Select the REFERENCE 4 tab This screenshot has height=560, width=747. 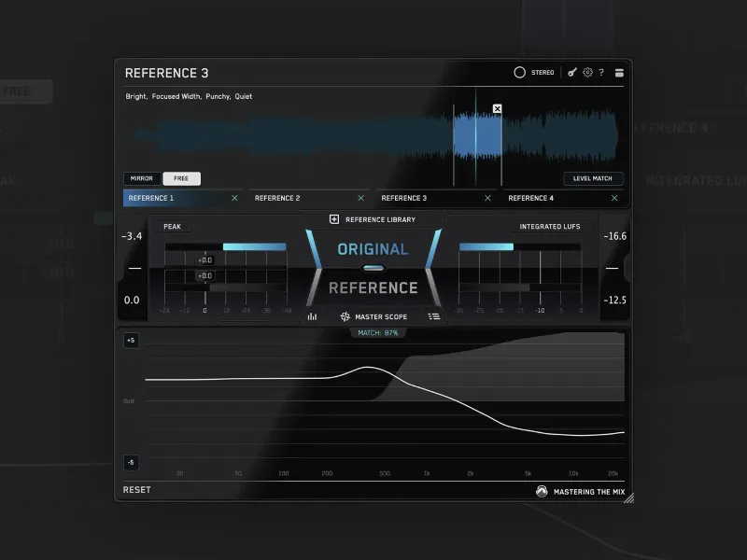(x=563, y=198)
